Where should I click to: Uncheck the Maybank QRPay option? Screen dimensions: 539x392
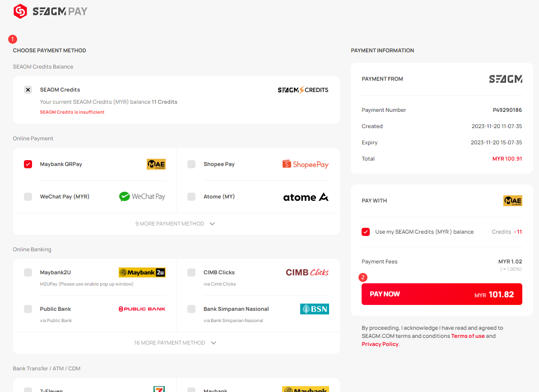[28, 164]
